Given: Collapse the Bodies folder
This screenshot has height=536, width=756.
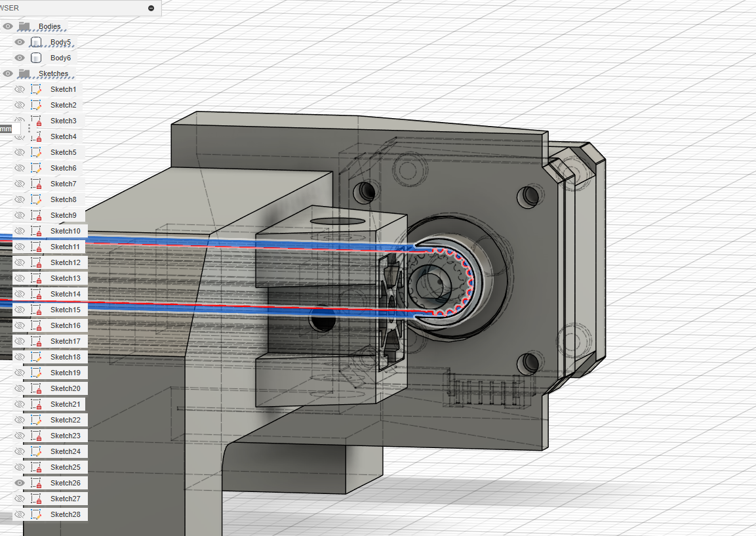Looking at the screenshot, I should tap(24, 26).
